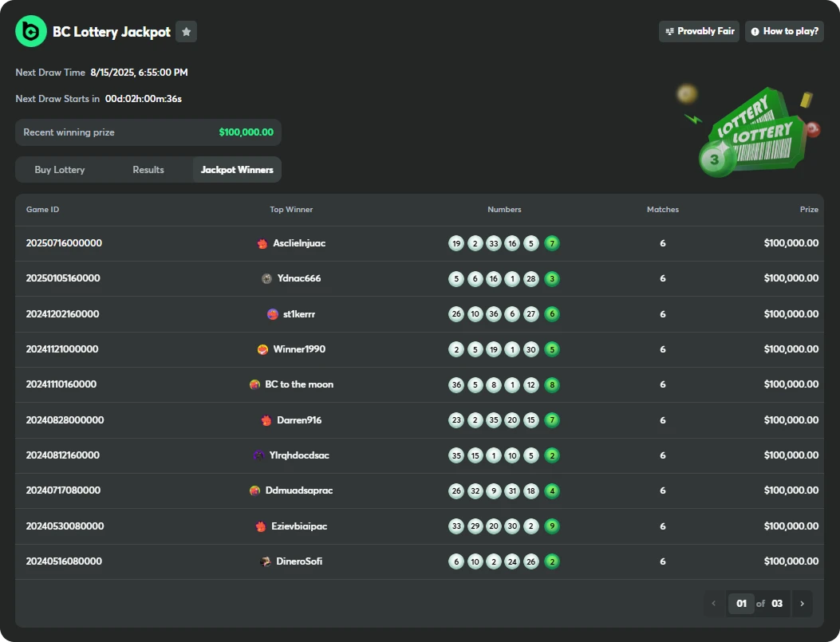Screen dimensions: 840x642
Task: Select the Jackpot Winners tab
Action: pos(237,170)
